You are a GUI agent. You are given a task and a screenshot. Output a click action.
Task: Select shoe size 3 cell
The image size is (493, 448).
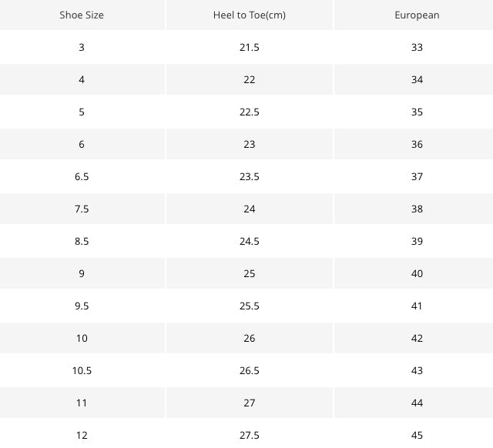(x=82, y=48)
